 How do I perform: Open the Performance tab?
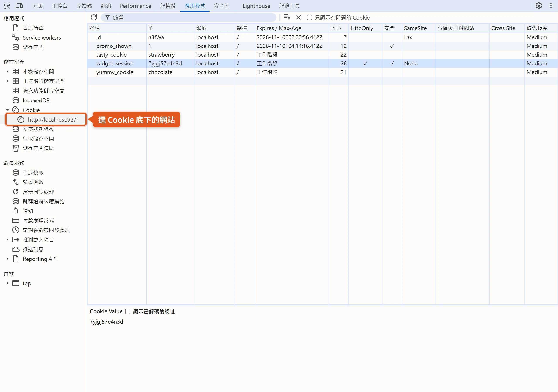pos(135,6)
